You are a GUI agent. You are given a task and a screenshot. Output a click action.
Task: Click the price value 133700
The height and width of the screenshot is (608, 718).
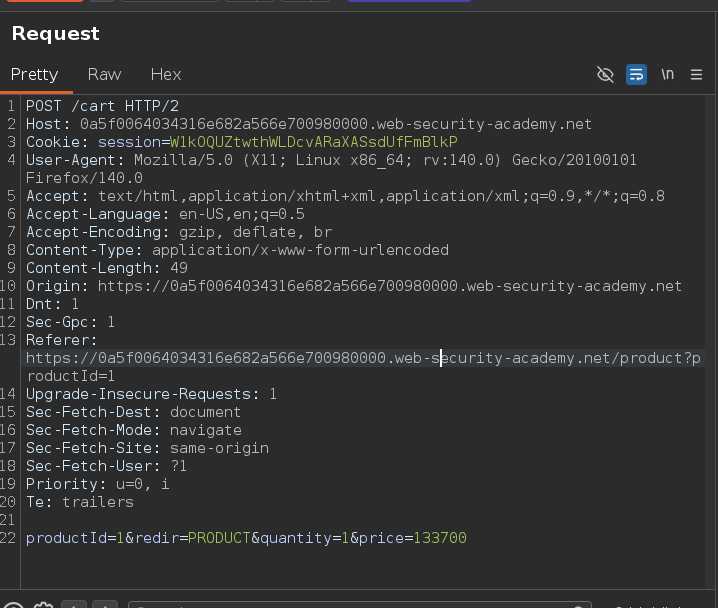click(440, 538)
